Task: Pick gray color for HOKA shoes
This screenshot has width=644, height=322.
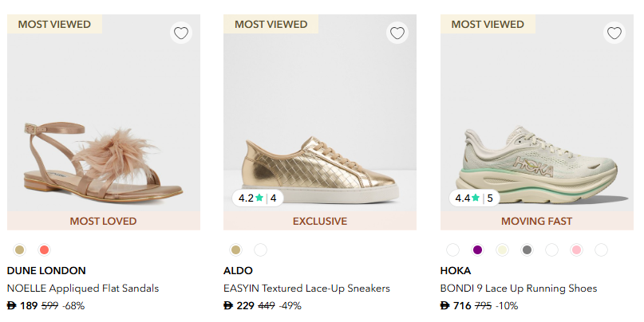Action: point(527,249)
